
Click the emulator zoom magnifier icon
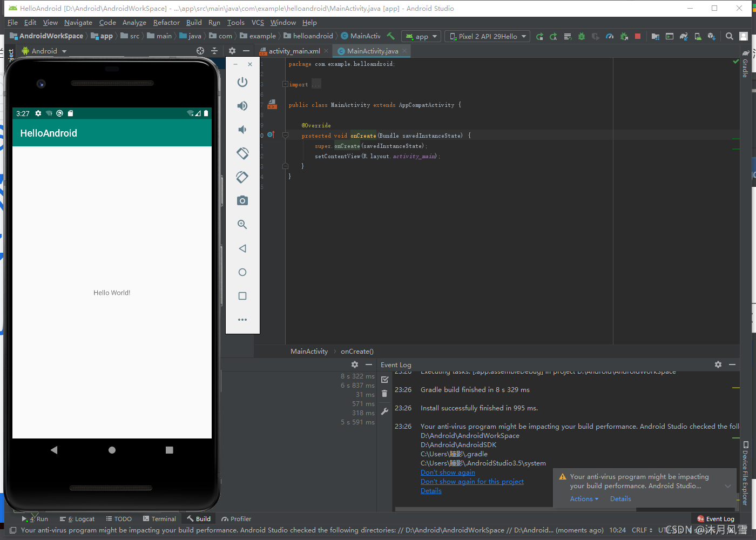click(242, 225)
